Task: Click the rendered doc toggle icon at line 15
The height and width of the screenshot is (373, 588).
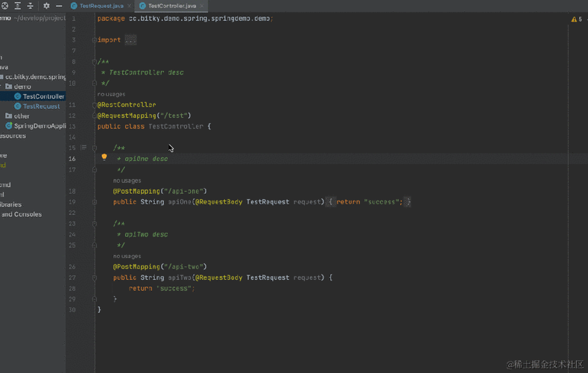Action: pos(83,148)
